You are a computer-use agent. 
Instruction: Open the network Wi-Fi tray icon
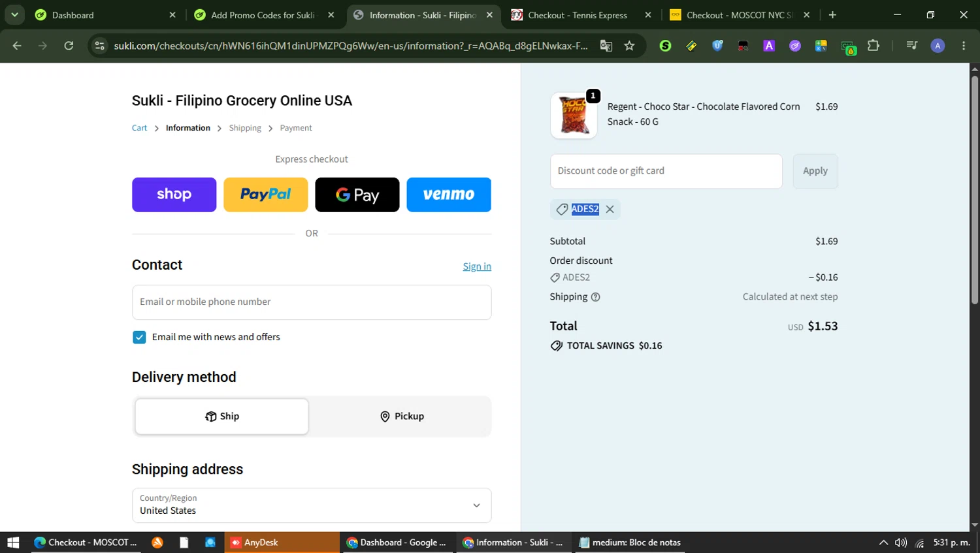tap(919, 543)
